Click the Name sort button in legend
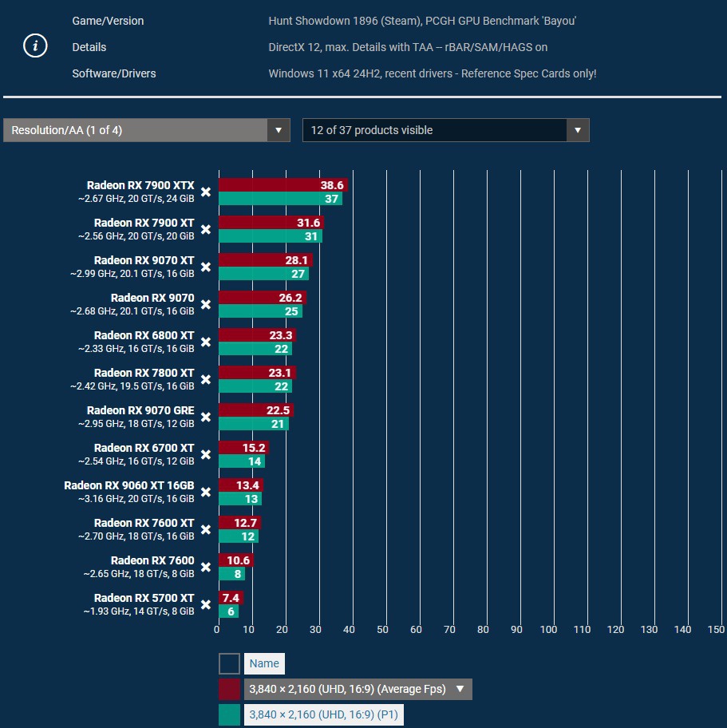The height and width of the screenshot is (728, 727). point(264,663)
